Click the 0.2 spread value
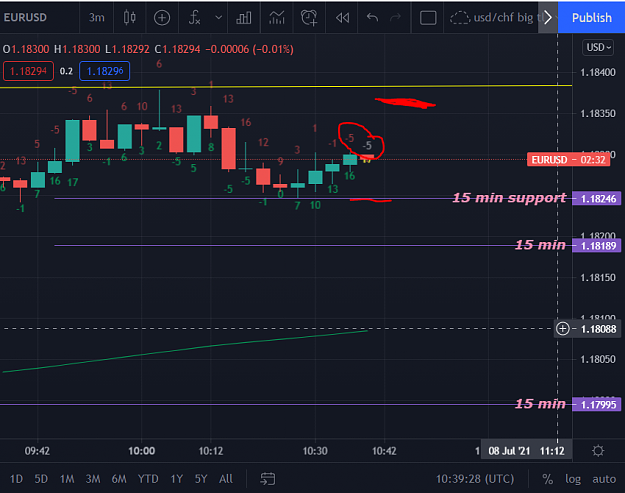This screenshot has height=493, width=625. tap(66, 71)
